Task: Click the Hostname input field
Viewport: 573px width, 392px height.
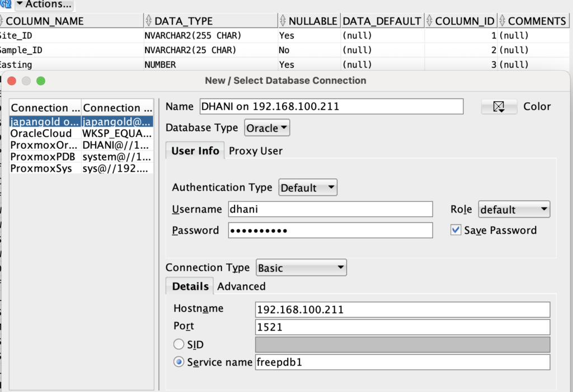Action: (x=402, y=309)
